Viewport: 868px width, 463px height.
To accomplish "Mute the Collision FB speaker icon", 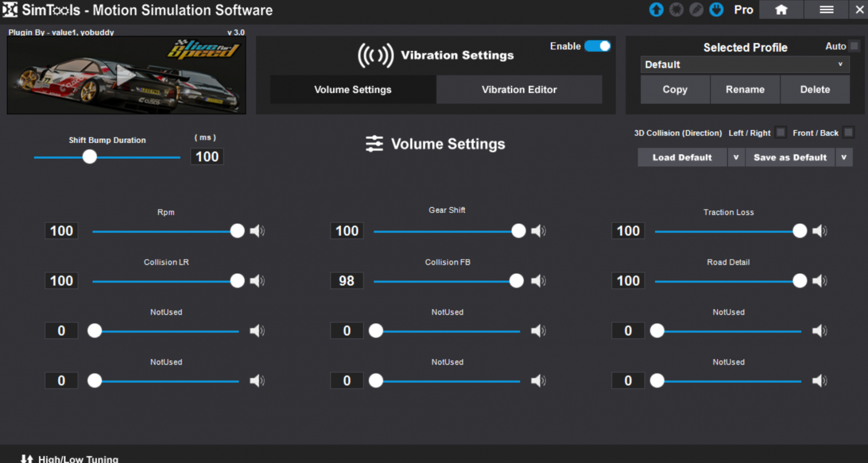I will [x=538, y=281].
